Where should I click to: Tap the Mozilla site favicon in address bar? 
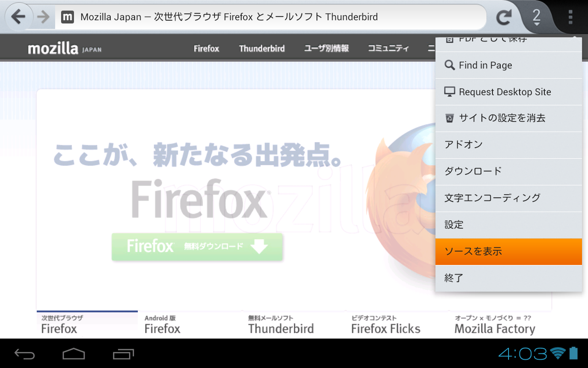68,17
